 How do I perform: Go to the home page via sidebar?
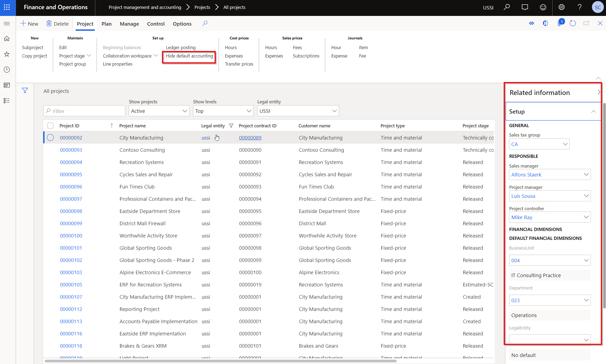click(x=7, y=39)
